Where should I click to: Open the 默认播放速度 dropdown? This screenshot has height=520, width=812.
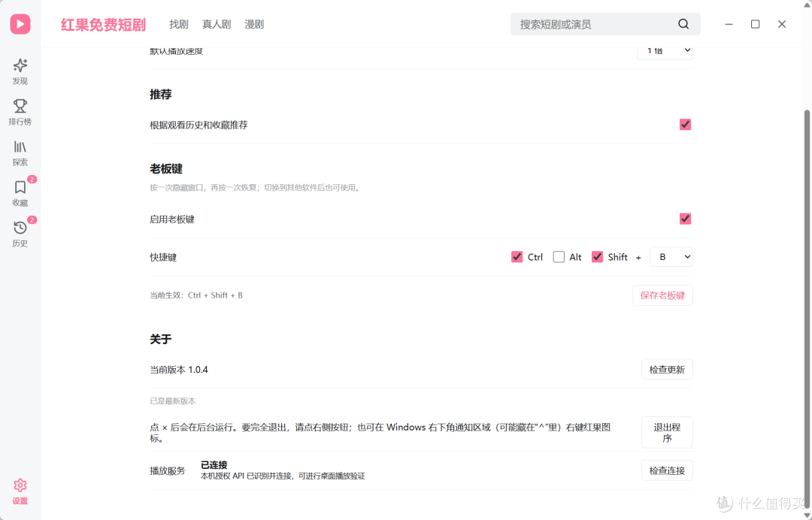click(665, 51)
